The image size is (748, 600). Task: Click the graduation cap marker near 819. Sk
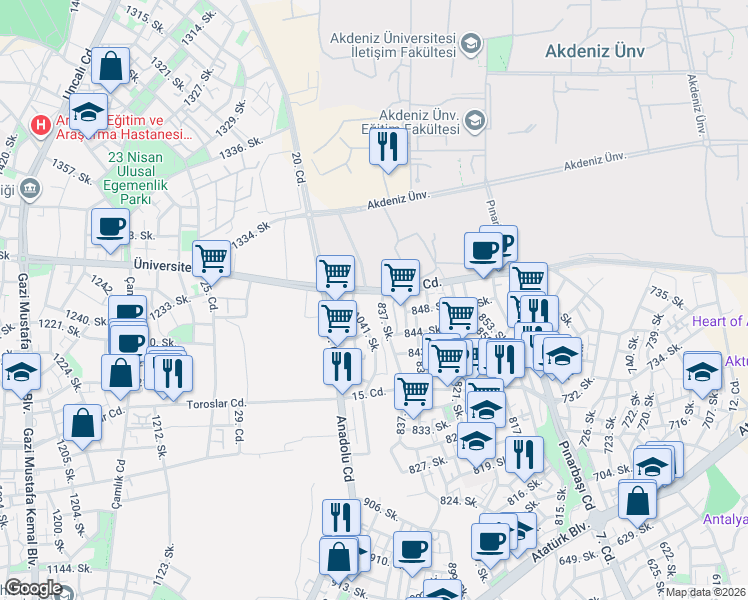[476, 445]
